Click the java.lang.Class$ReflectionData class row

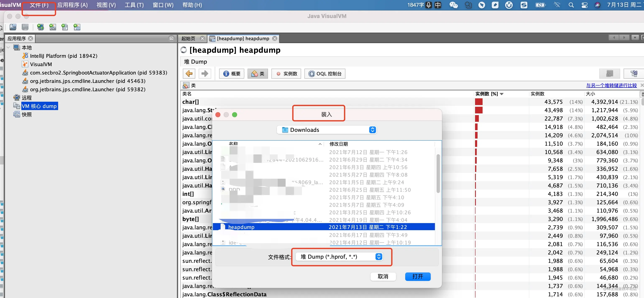(x=224, y=294)
